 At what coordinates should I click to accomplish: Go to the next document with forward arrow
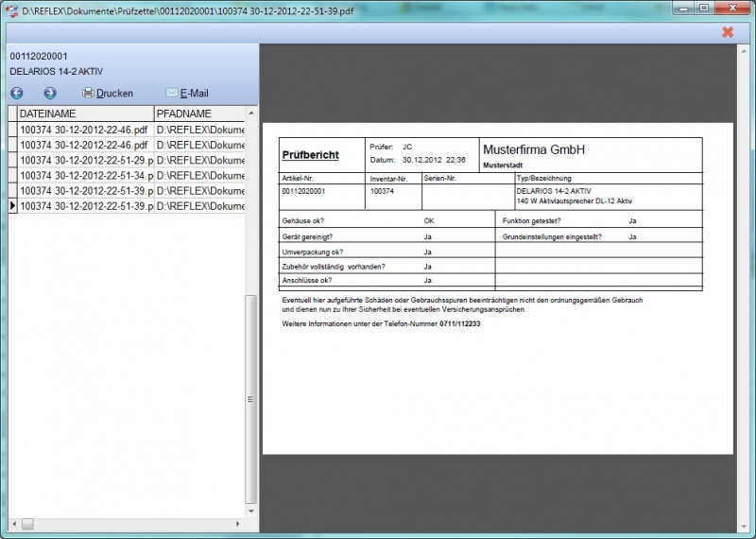point(50,93)
